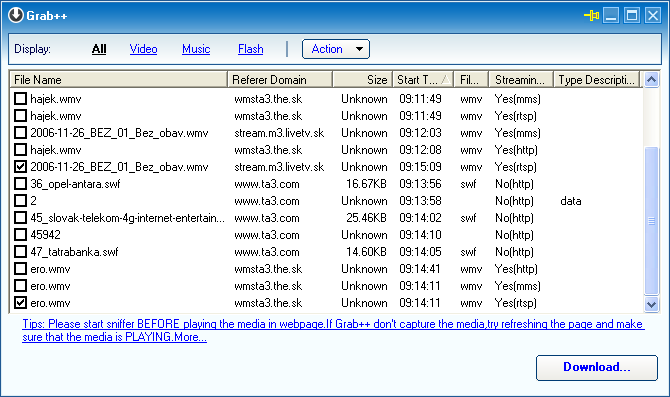Toggle the yellow pin always-on-top icon

(591, 16)
